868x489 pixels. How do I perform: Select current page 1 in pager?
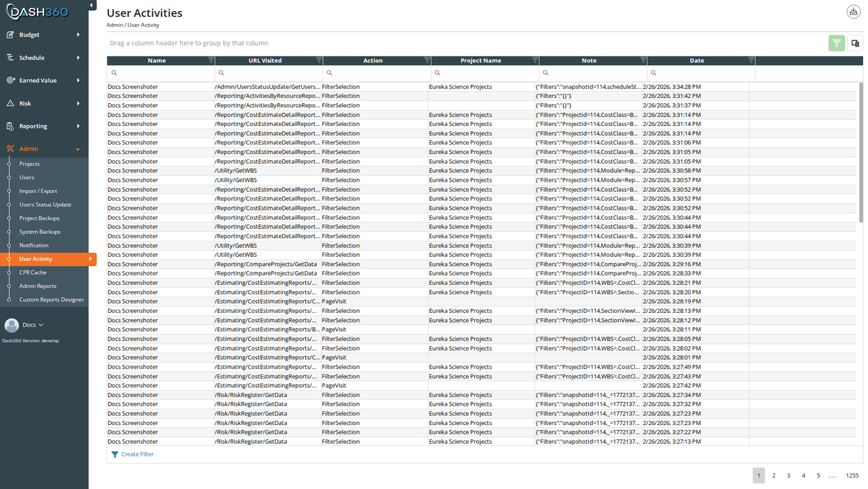pyautogui.click(x=759, y=475)
